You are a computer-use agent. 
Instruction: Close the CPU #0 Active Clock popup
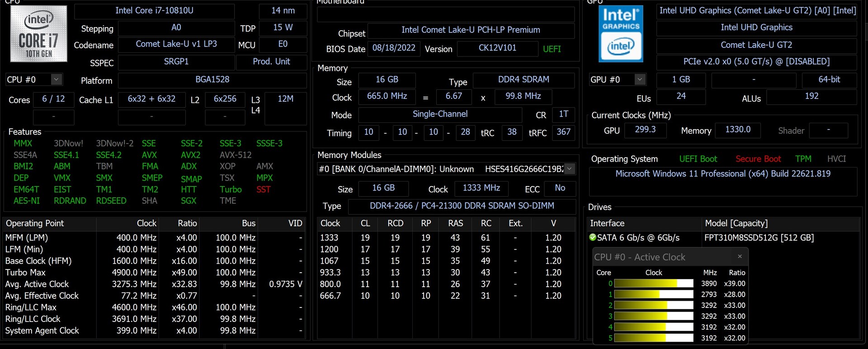pos(740,256)
